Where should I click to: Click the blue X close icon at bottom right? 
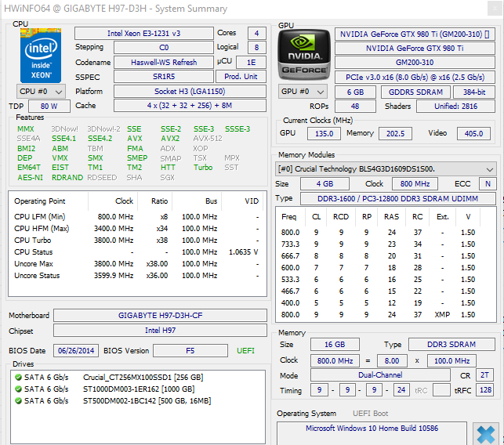(486, 434)
